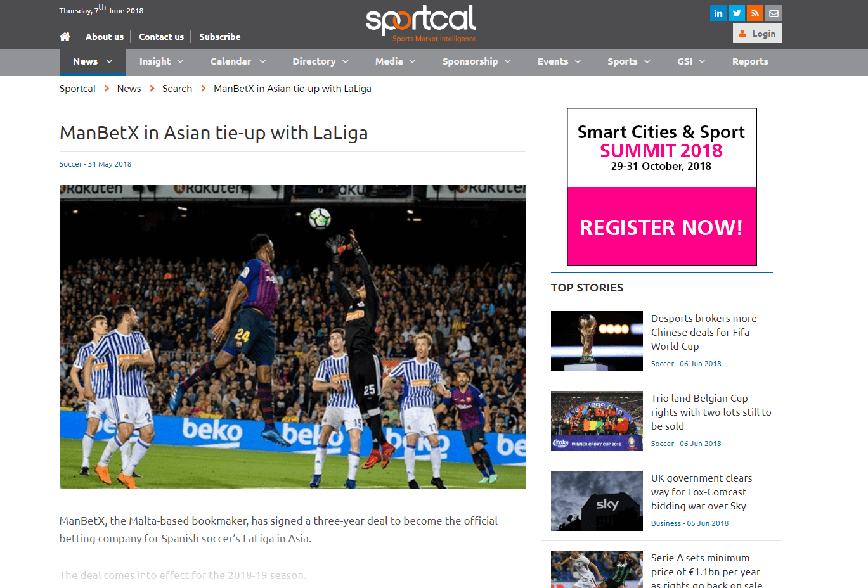Open the Reports menu item
The width and height of the screenshot is (868, 588).
pos(750,61)
